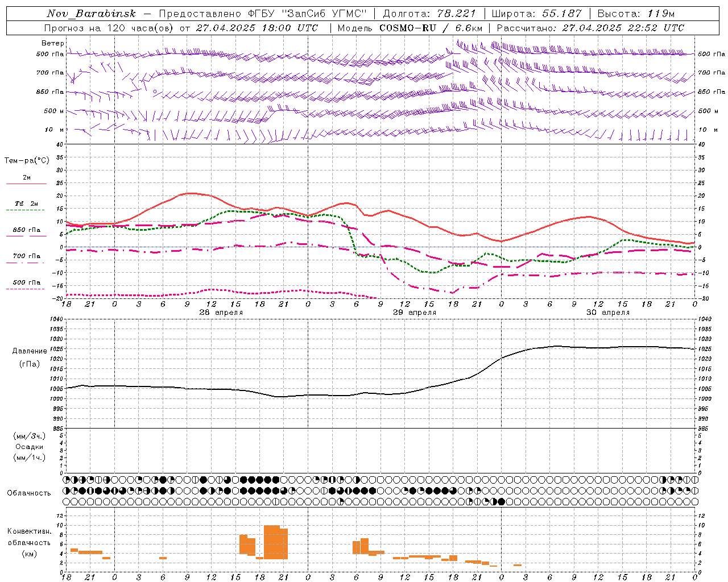Click the Модель COSMO-RU / 6.6км label
The height and width of the screenshot is (582, 728).
coord(410,28)
